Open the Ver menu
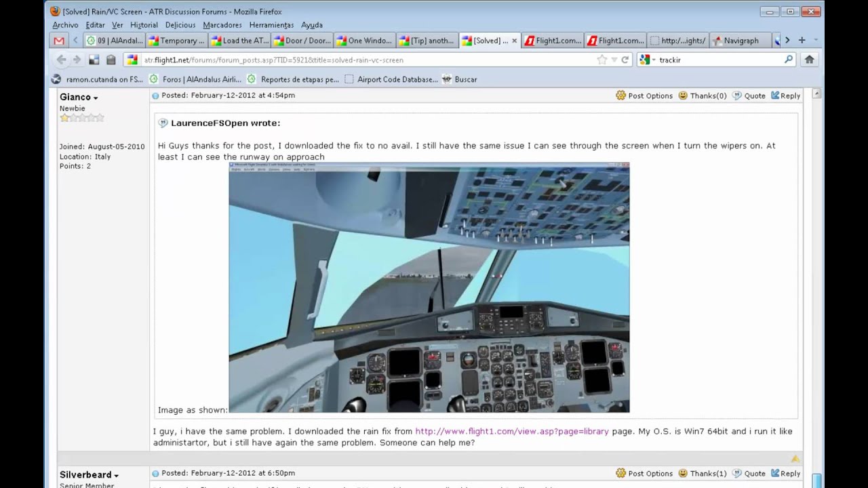Viewport: 868px width, 488px height. [x=117, y=25]
